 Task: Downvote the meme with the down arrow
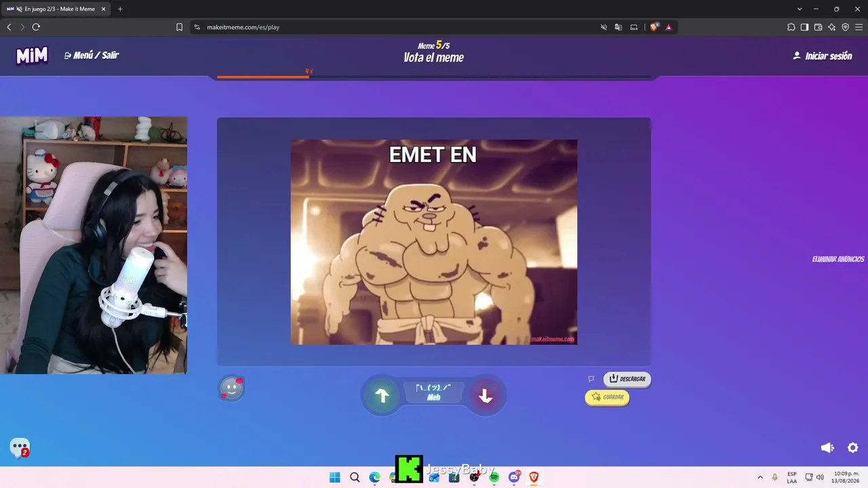(x=486, y=396)
